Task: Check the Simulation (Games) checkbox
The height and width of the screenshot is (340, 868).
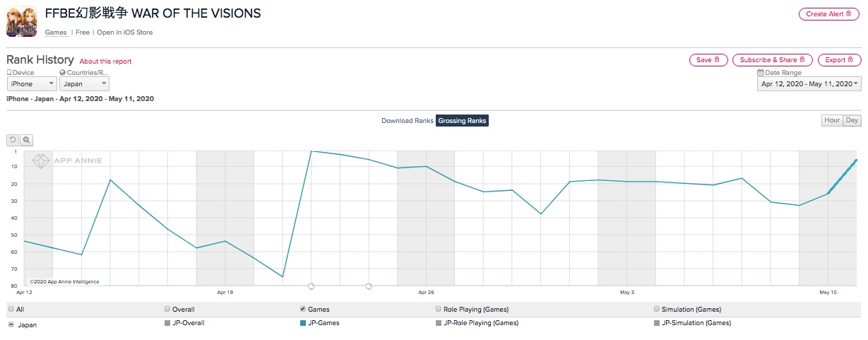Action: 657,309
